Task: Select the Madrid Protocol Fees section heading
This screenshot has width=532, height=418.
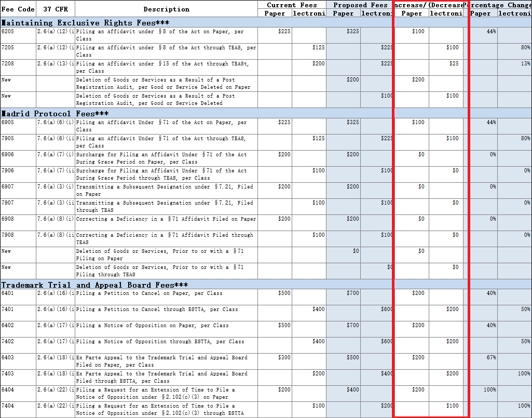Action: [x=55, y=113]
